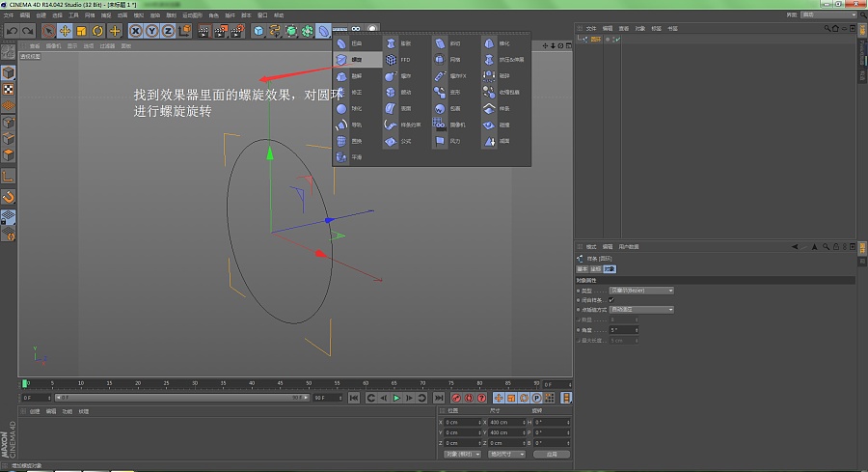868x472 pixels.
Task: Open viewport 过滤器 Filter menu
Action: pyautogui.click(x=107, y=46)
